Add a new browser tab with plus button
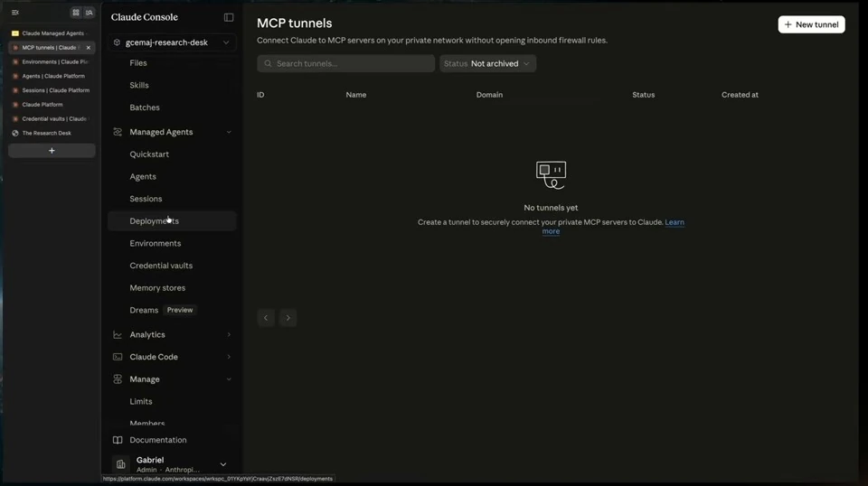 click(x=52, y=150)
